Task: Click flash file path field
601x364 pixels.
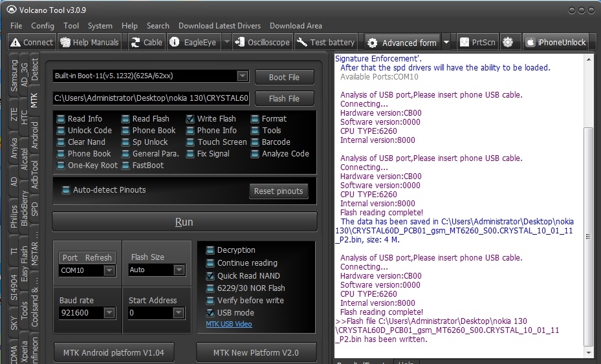Action: click(x=151, y=98)
